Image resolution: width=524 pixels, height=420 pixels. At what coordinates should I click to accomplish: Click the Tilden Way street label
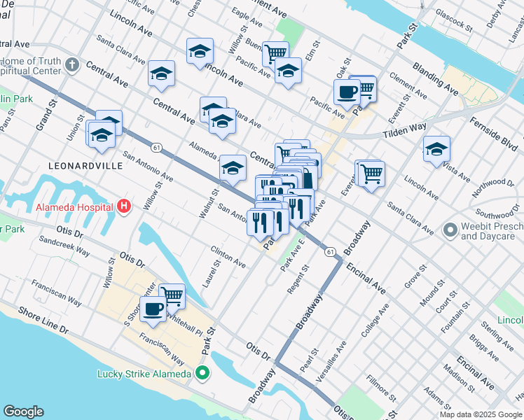tap(404, 130)
